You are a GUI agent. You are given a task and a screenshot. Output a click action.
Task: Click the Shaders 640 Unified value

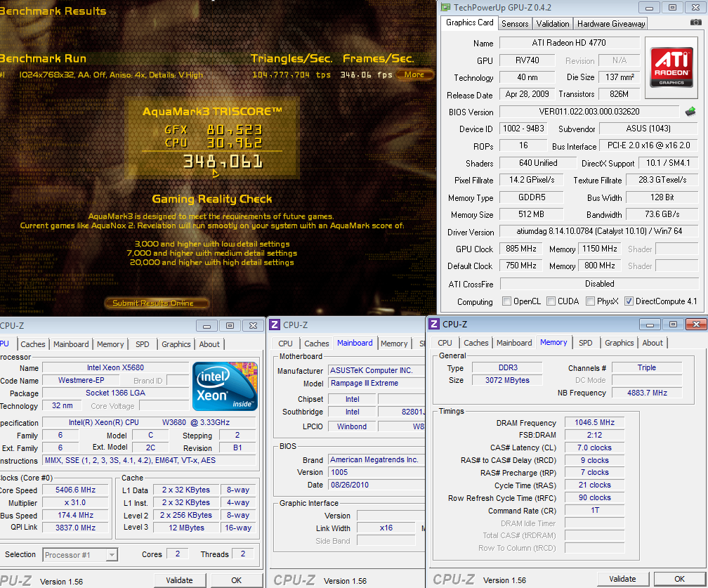pyautogui.click(x=538, y=163)
